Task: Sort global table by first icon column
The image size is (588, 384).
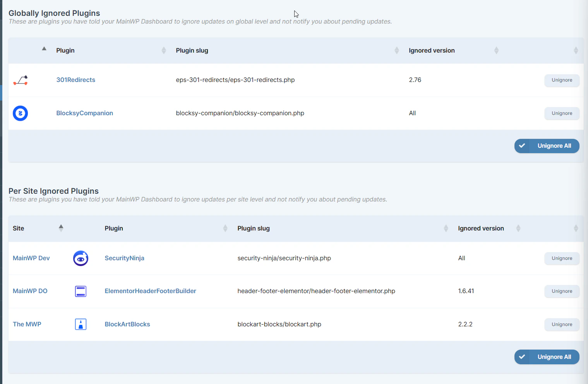Action: point(44,49)
